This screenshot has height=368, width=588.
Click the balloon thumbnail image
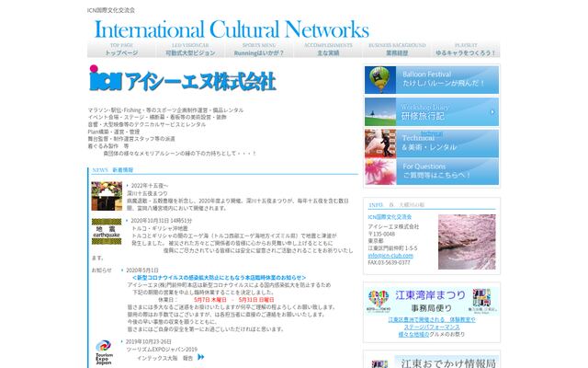[x=380, y=80]
